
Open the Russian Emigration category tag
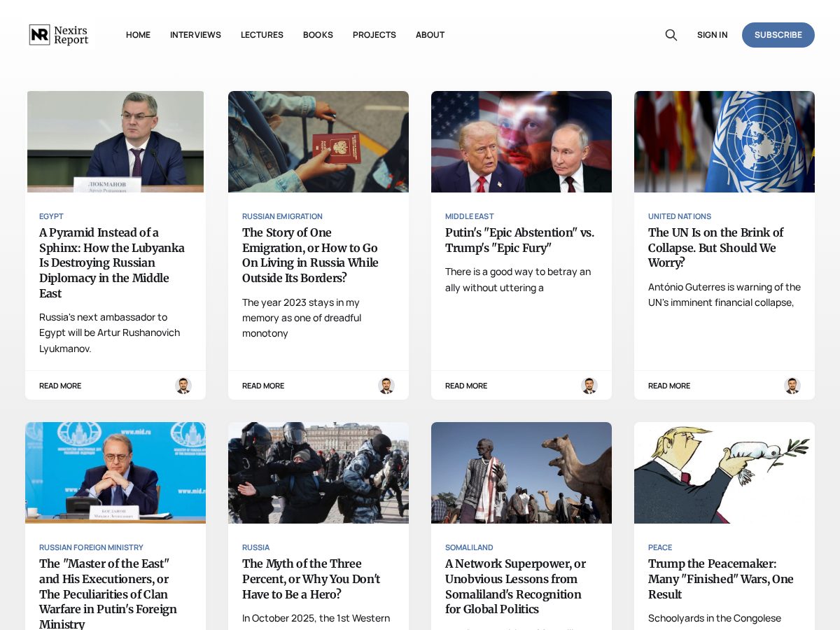pyautogui.click(x=282, y=216)
